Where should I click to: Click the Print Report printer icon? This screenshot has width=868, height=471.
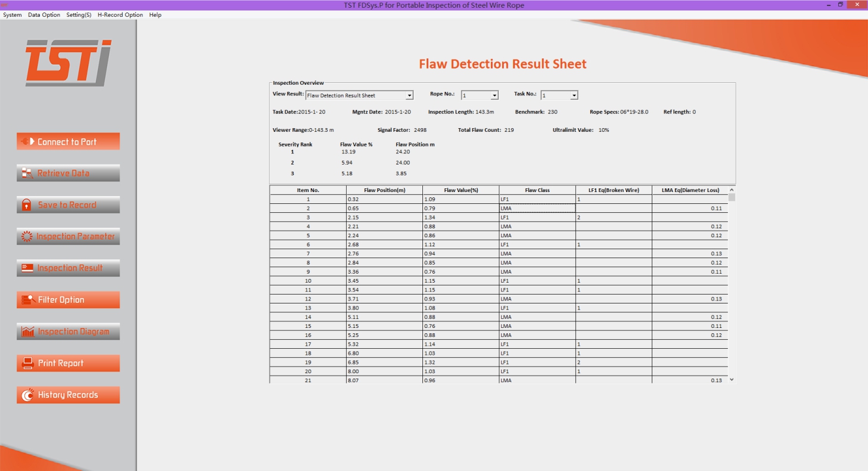click(27, 363)
